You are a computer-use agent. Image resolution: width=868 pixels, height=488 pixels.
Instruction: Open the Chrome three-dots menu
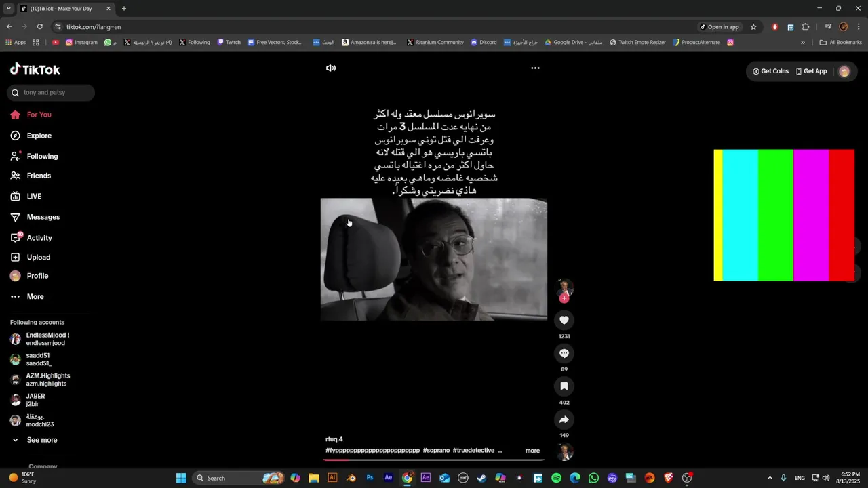point(858,27)
